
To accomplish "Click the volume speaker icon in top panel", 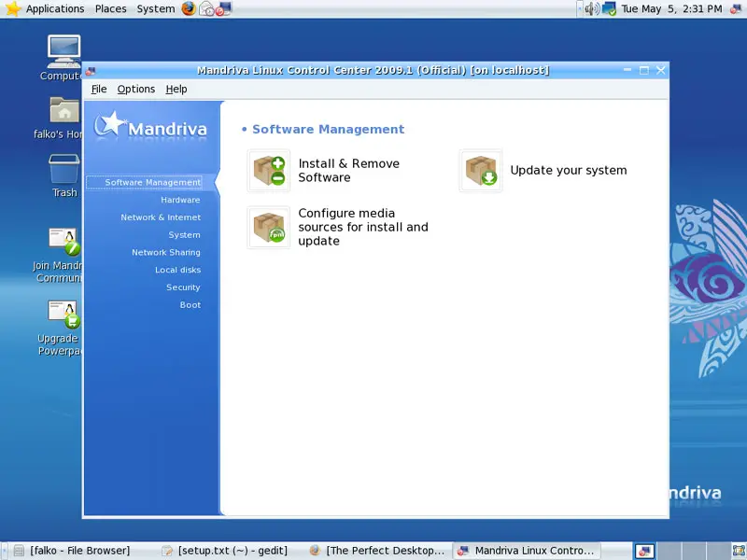I will [592, 8].
